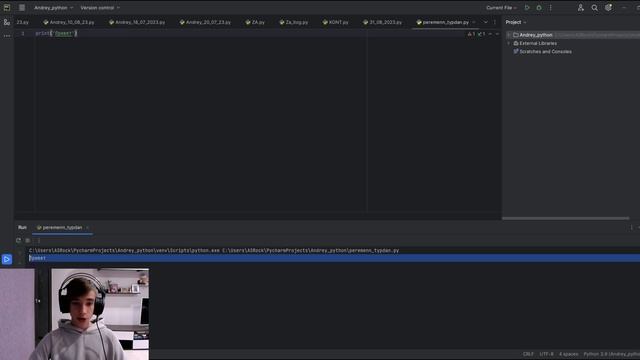Switch to 31_08_2023.py editor tab
The height and width of the screenshot is (360, 640).
coord(382,22)
